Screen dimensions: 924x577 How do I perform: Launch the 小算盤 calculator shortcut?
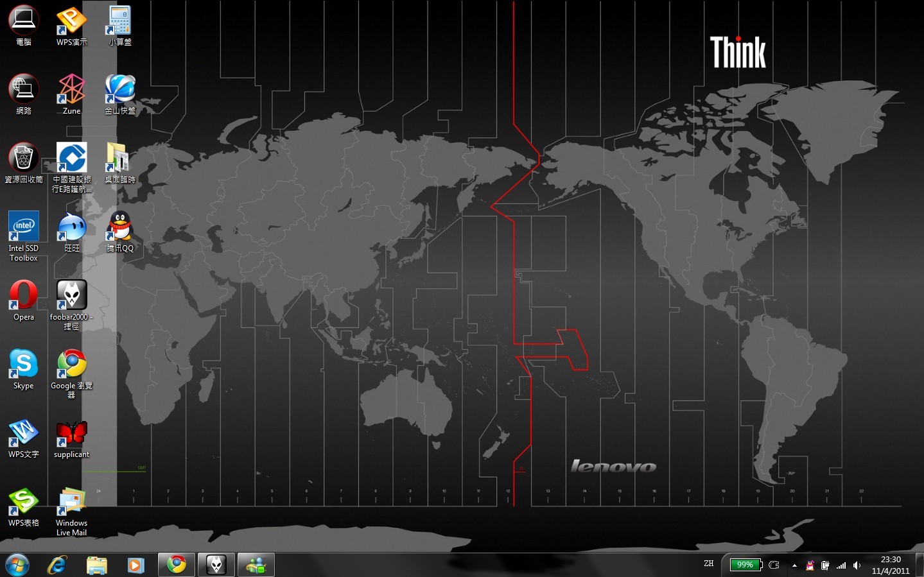[x=120, y=26]
